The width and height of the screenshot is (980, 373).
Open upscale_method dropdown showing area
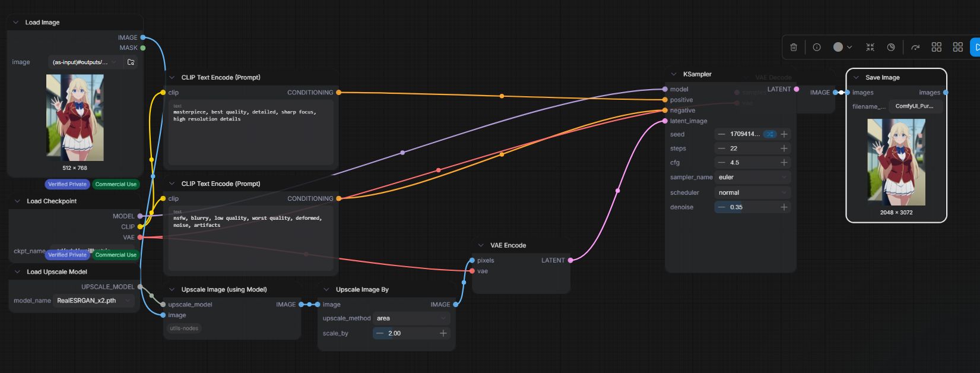[411, 318]
